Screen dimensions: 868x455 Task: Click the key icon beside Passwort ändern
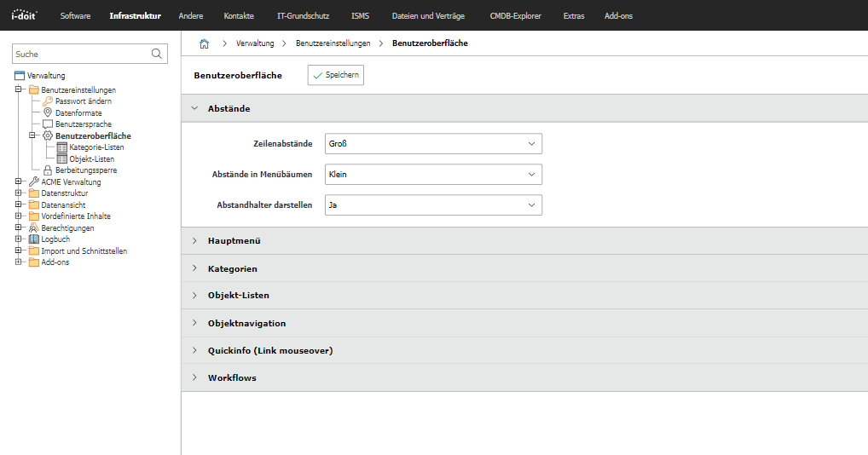tap(48, 101)
